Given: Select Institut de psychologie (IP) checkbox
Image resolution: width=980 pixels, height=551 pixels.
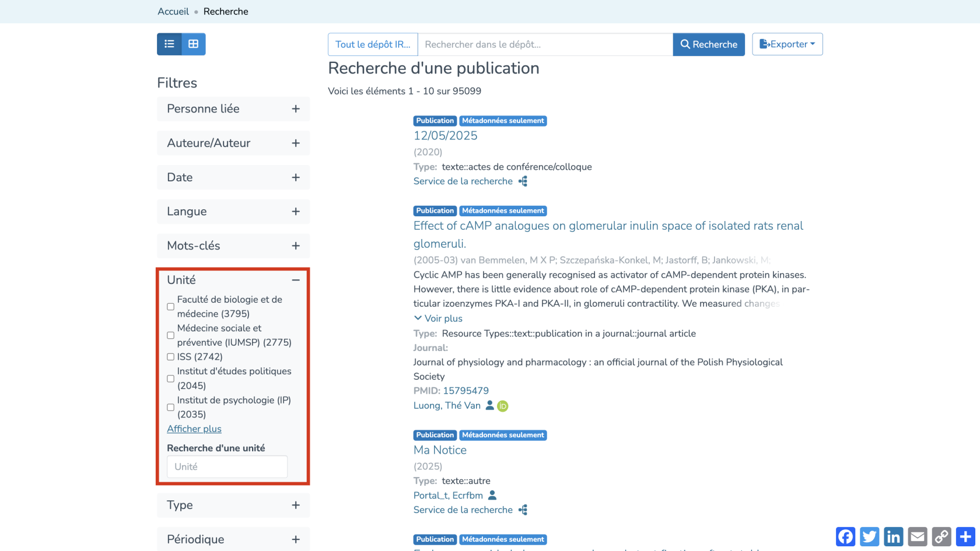Looking at the screenshot, I should point(170,408).
